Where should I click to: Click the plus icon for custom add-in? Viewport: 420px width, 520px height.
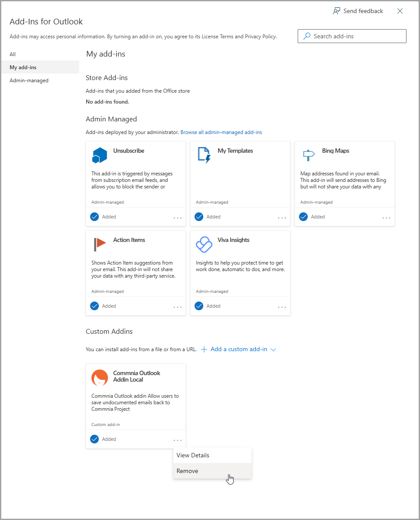204,349
